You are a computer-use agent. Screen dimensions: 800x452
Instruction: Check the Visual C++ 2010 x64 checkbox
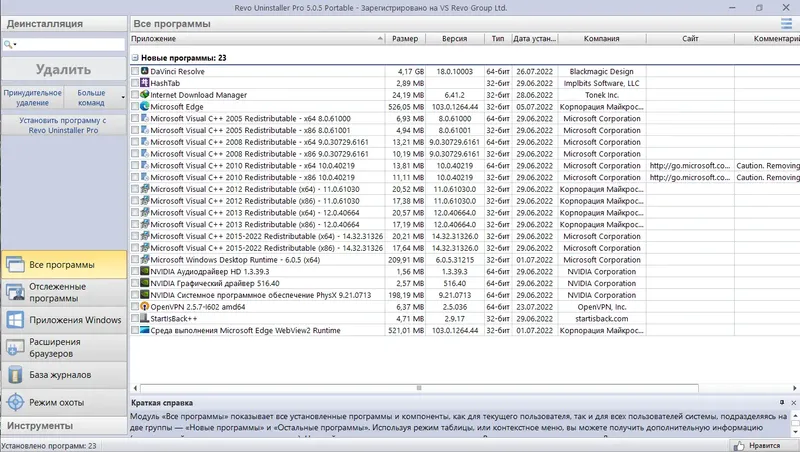(x=135, y=165)
